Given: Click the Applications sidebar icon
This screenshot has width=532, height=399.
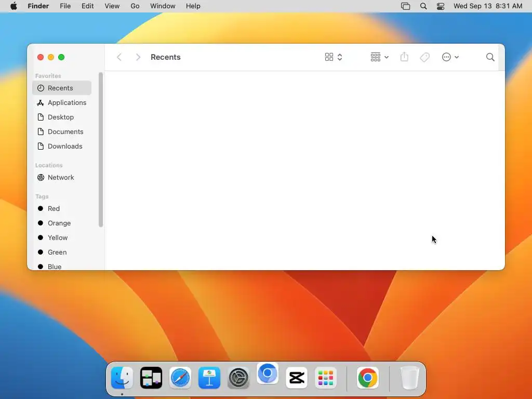Looking at the screenshot, I should pyautogui.click(x=41, y=102).
